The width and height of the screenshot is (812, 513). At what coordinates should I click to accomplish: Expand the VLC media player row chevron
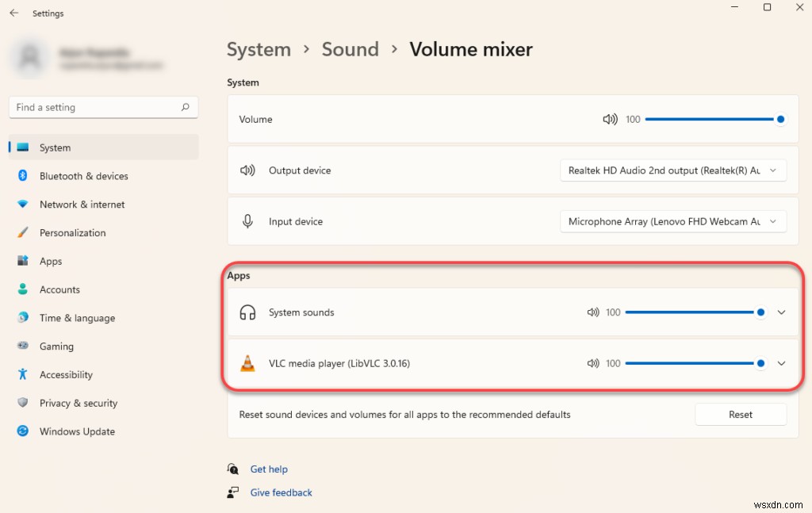click(782, 363)
